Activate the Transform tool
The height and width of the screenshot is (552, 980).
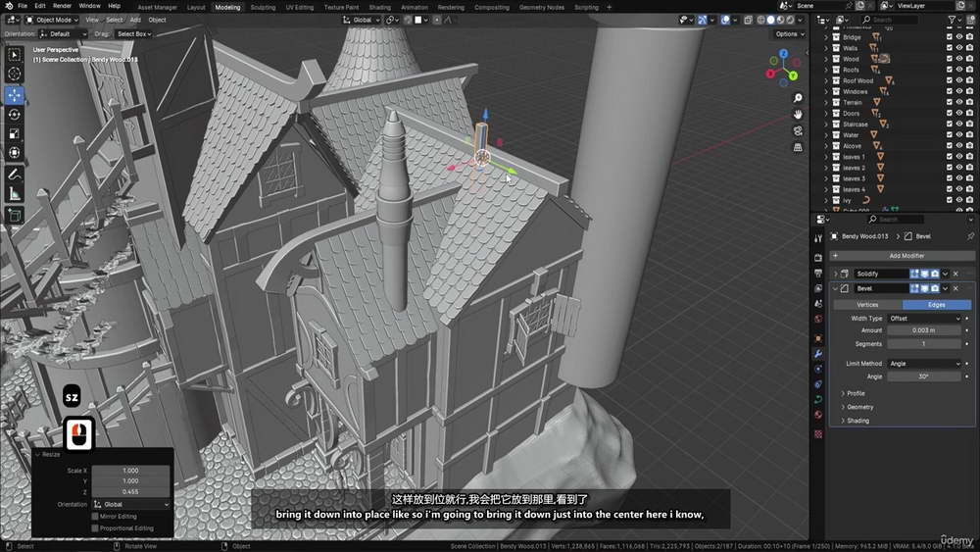[15, 153]
